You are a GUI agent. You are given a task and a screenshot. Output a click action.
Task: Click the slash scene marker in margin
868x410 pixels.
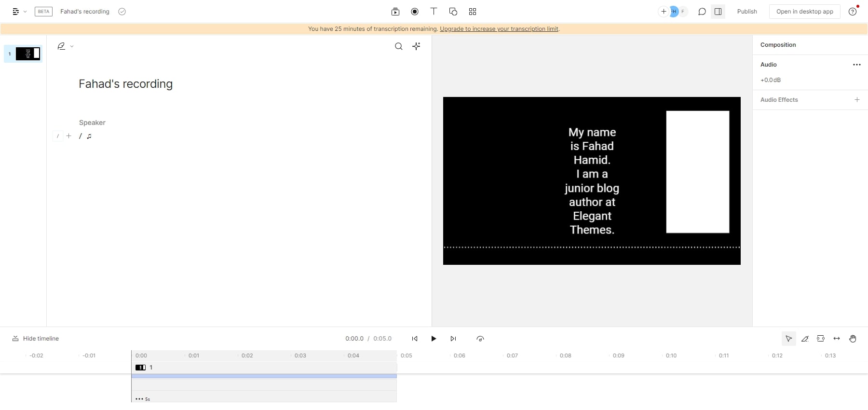click(58, 136)
